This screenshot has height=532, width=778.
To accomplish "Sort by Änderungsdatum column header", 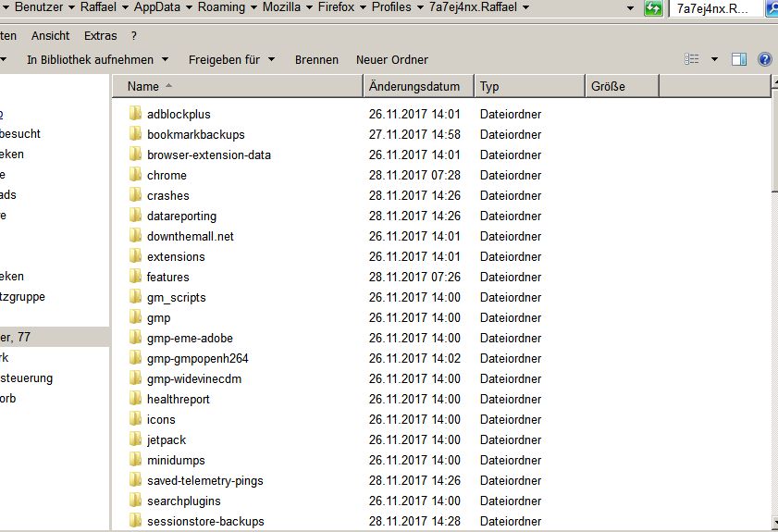I will click(x=419, y=86).
